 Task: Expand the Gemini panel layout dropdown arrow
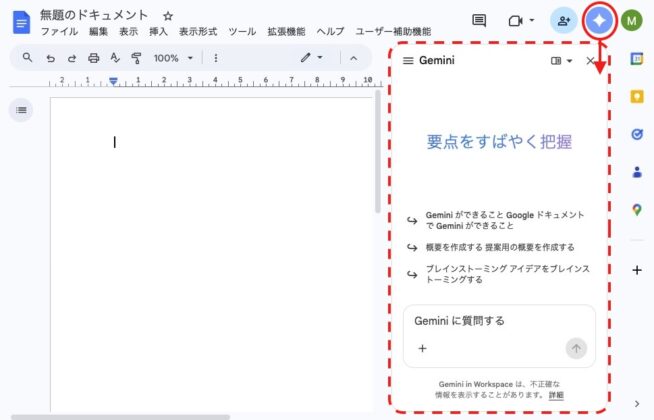tap(569, 61)
